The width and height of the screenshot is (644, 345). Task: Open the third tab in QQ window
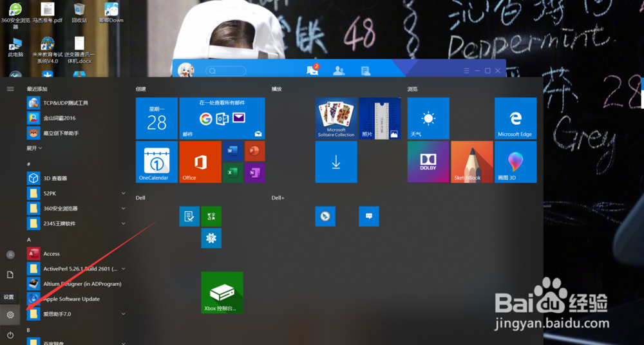pos(366,71)
